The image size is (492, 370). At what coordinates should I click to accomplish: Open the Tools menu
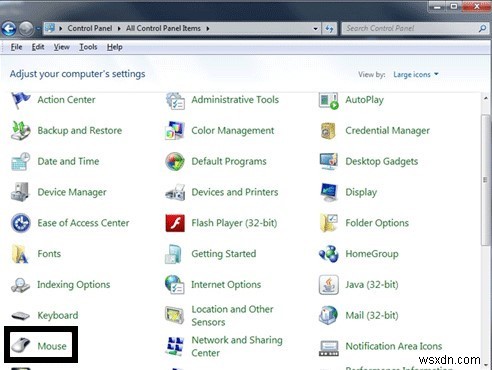click(88, 47)
